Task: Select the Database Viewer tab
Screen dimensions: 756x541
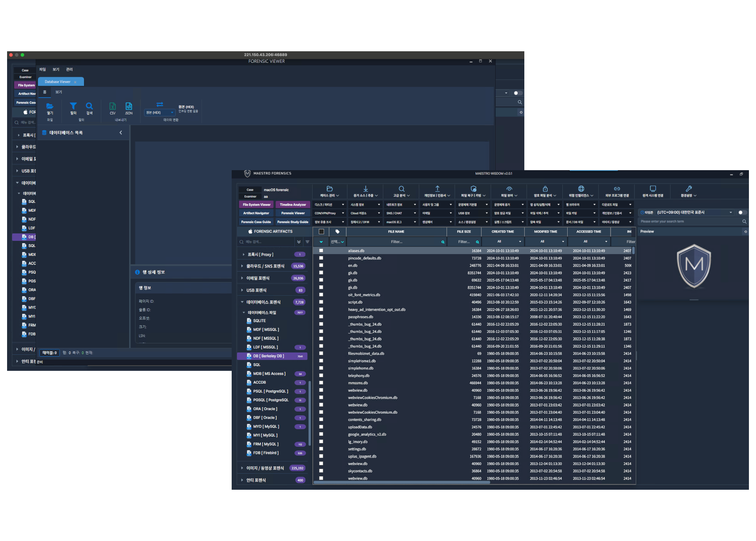Action: click(61, 82)
